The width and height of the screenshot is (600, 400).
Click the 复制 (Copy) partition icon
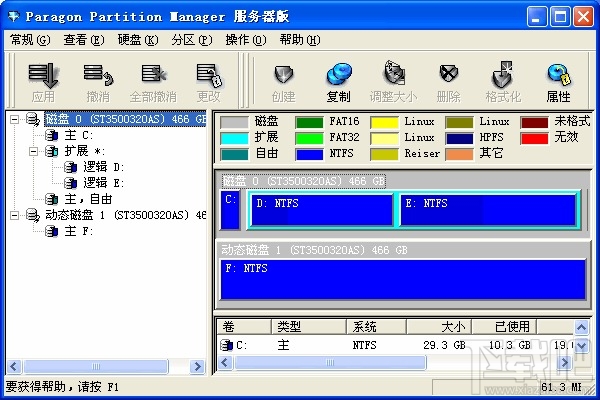pos(339,74)
